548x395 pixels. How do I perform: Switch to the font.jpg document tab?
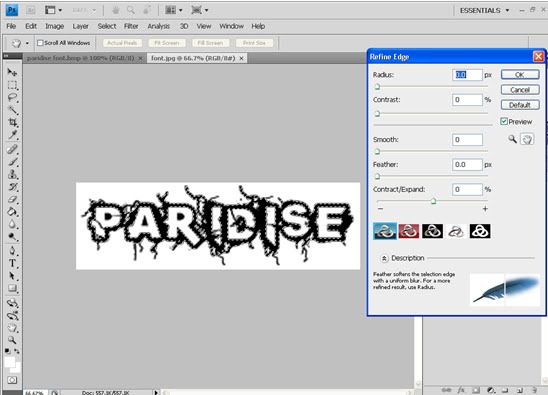[x=193, y=58]
